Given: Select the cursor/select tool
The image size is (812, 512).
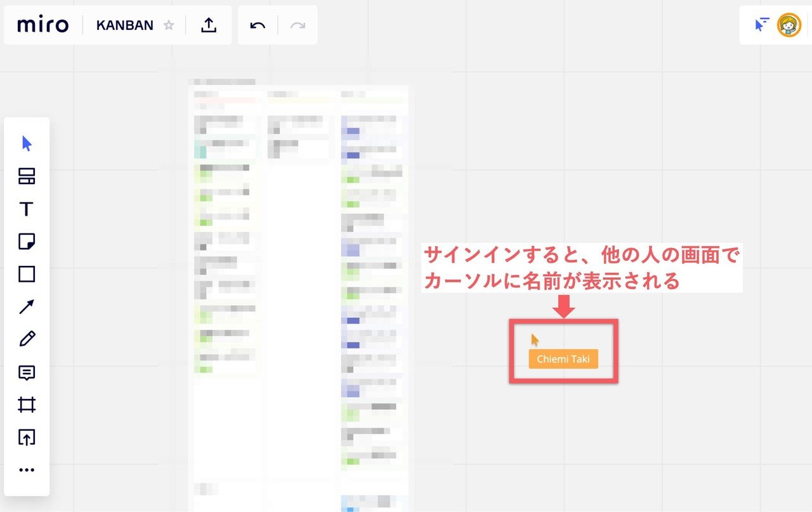Looking at the screenshot, I should [26, 144].
